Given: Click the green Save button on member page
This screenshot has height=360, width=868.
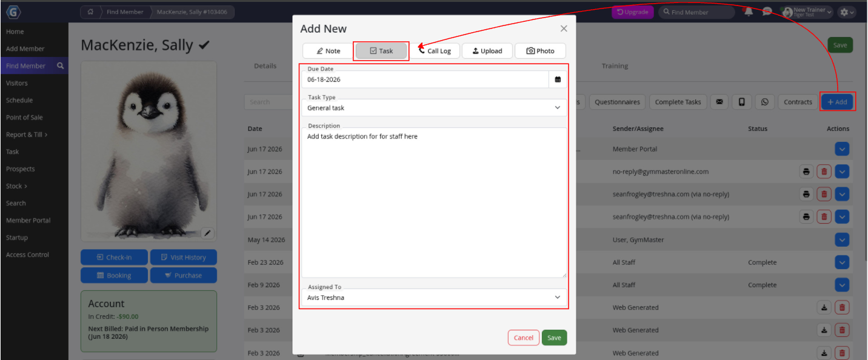Looking at the screenshot, I should [840, 45].
